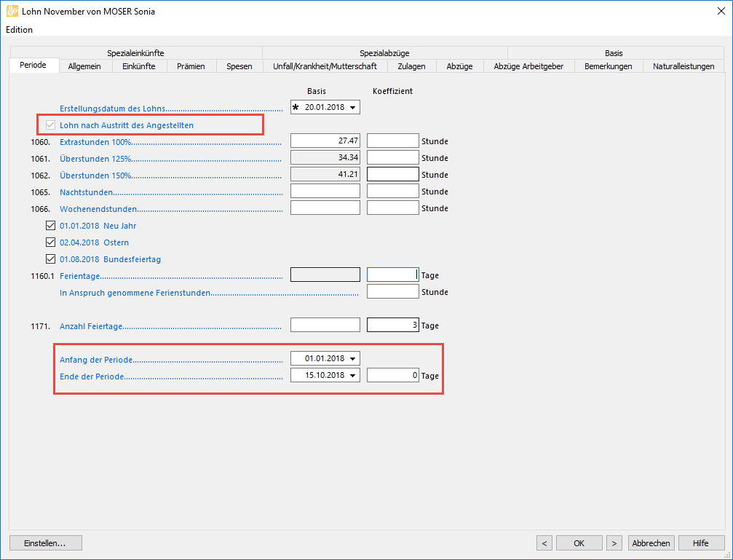Go to previous salary with < button
The image size is (733, 560).
click(544, 543)
